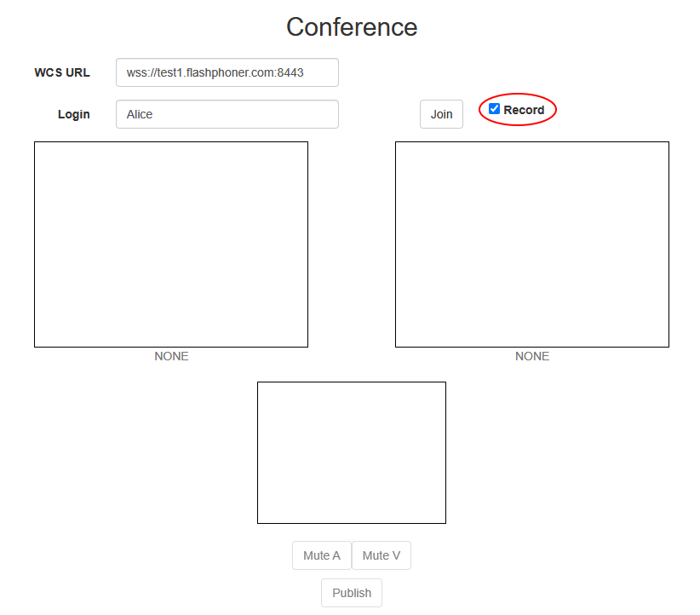Click the NONE caption under left video
The width and height of the screenshot is (700, 615).
click(171, 356)
